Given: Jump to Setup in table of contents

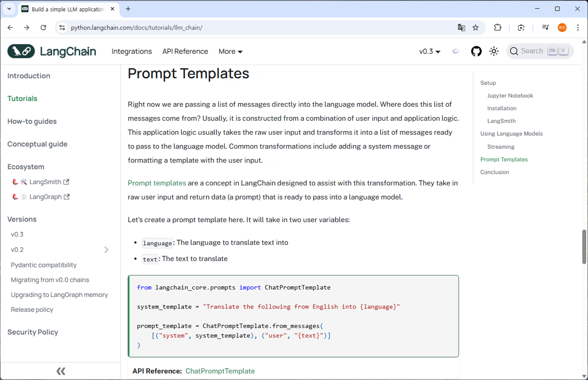Looking at the screenshot, I should point(488,83).
